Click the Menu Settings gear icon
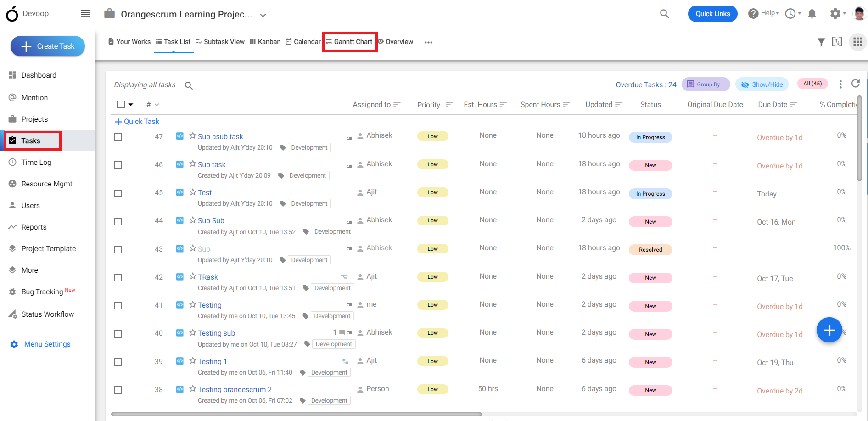Screen dimensions: 868x421 [14, 344]
